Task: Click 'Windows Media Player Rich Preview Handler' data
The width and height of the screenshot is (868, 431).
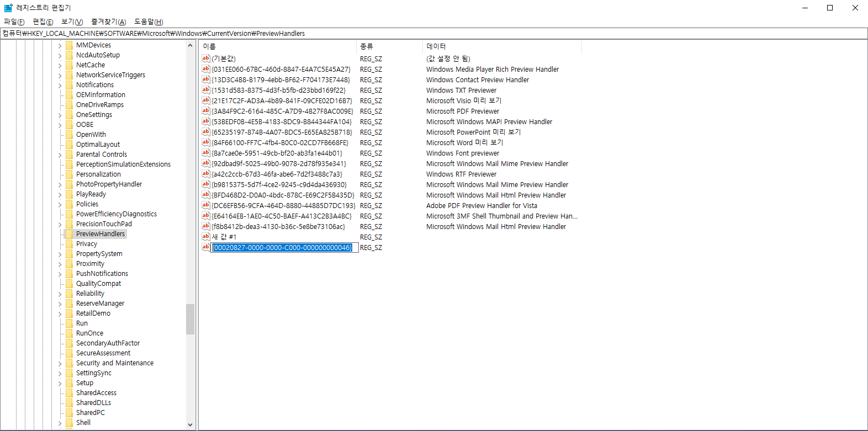Action: [x=493, y=69]
